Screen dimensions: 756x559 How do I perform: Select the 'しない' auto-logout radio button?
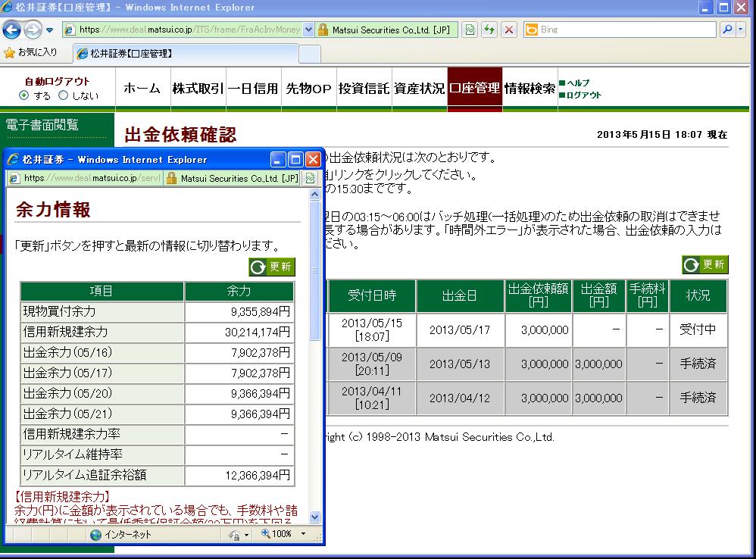point(64,95)
